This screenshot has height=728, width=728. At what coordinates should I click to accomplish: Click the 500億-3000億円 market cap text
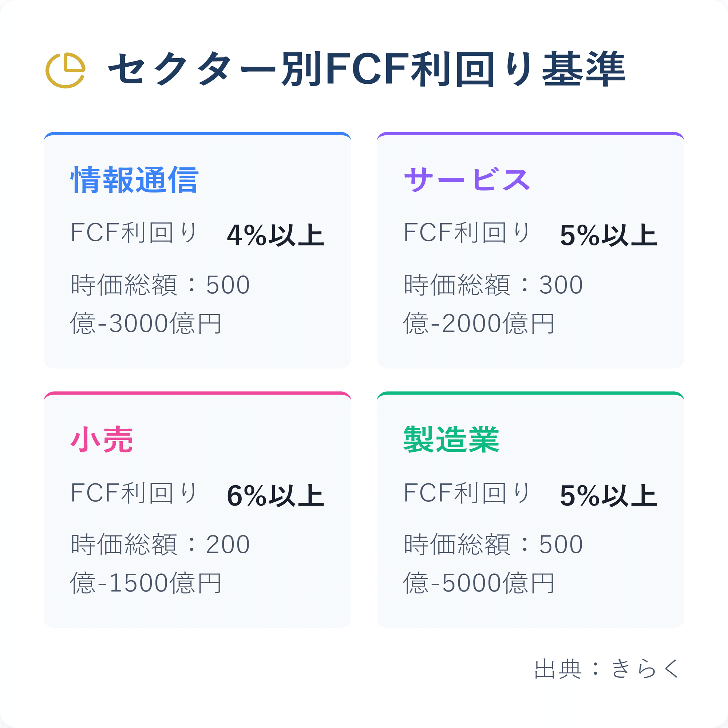160,304
